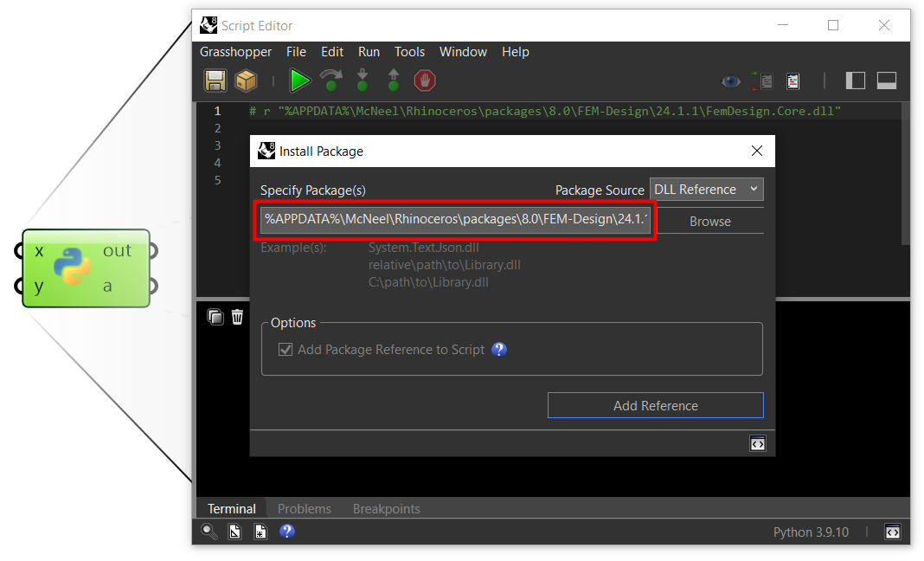
Task: Open the Run menu
Action: click(x=369, y=52)
